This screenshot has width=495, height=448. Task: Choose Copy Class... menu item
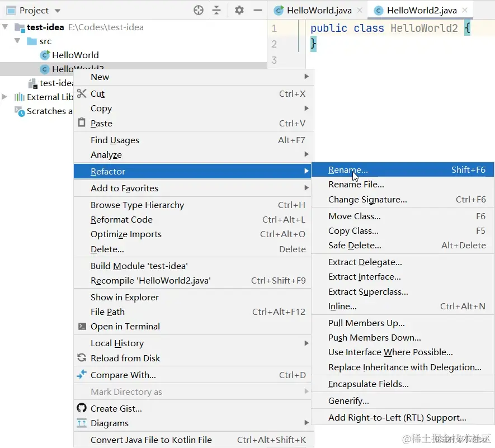coord(403,231)
